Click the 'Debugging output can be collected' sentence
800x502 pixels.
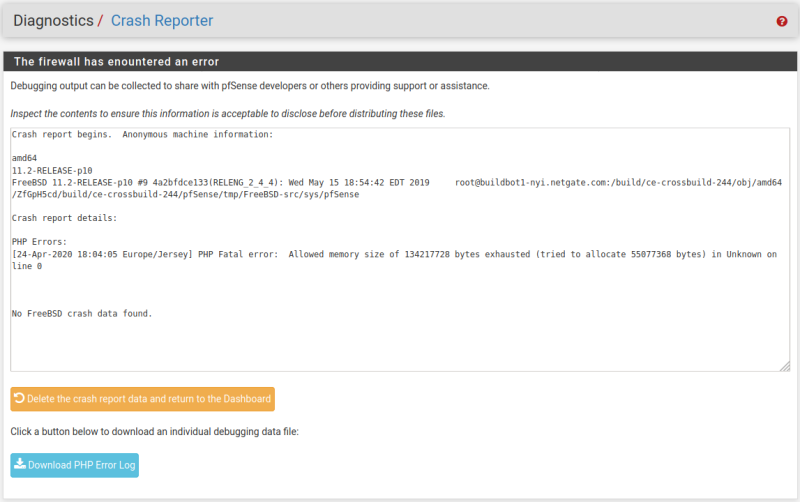(250, 86)
